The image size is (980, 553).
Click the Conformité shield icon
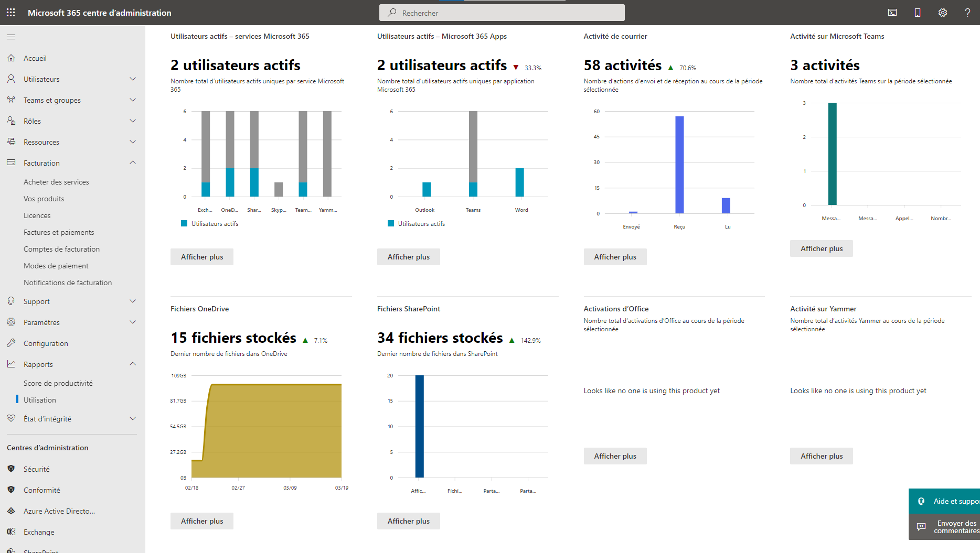coord(11,490)
